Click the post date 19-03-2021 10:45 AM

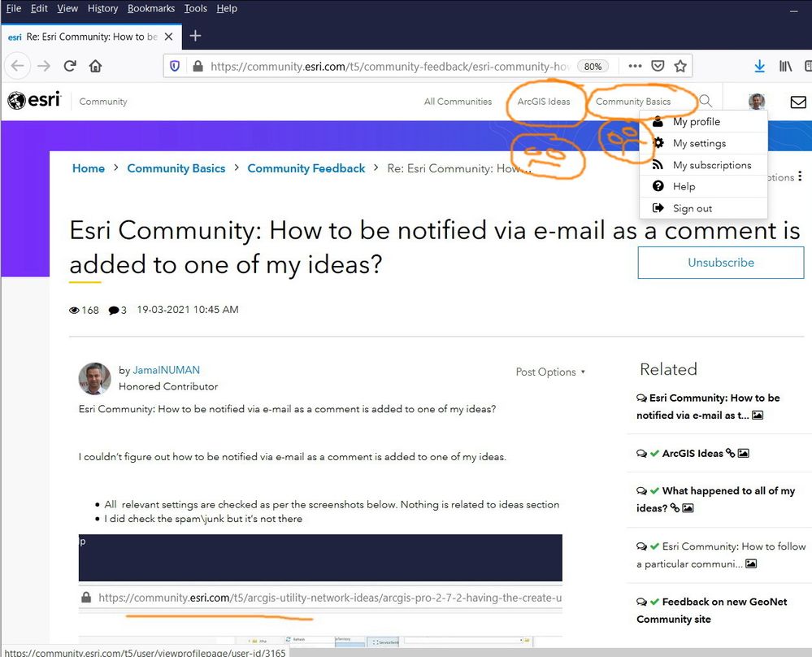click(x=188, y=310)
